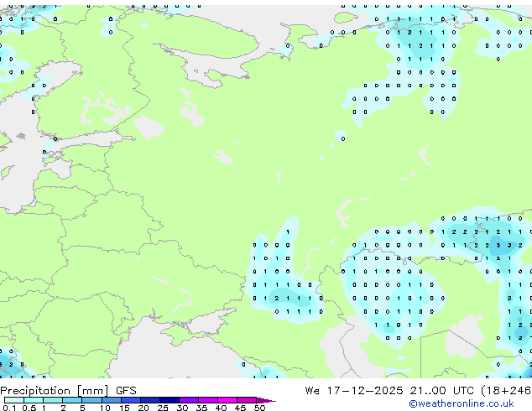Click the 5–10 mm legend swatch
The image size is (532, 411).
pos(91,400)
